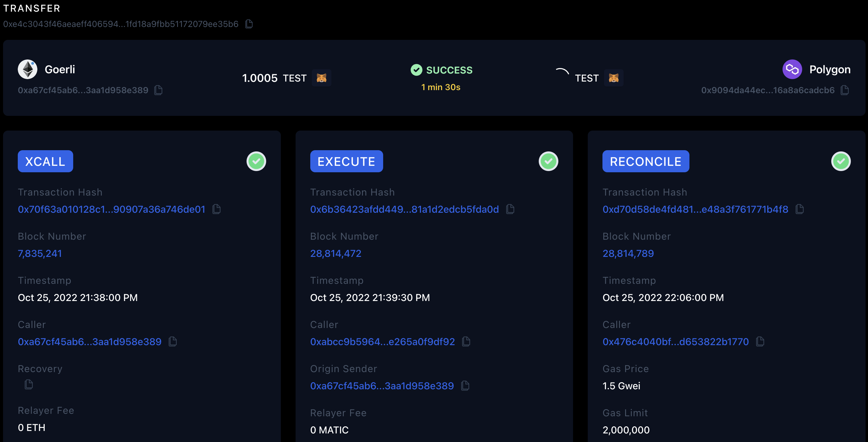Open Origin Sender 0xa67cf45ab6 address link
This screenshot has height=442, width=868.
coord(382,386)
